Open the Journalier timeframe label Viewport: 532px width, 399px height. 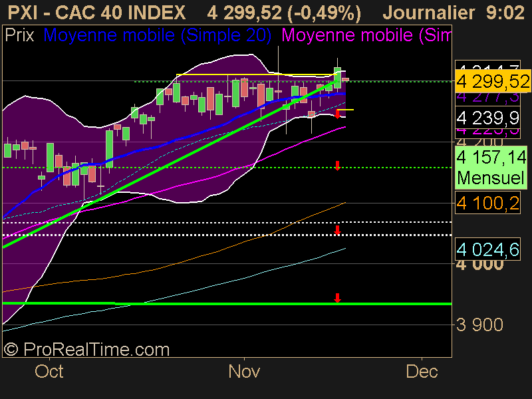tap(429, 13)
